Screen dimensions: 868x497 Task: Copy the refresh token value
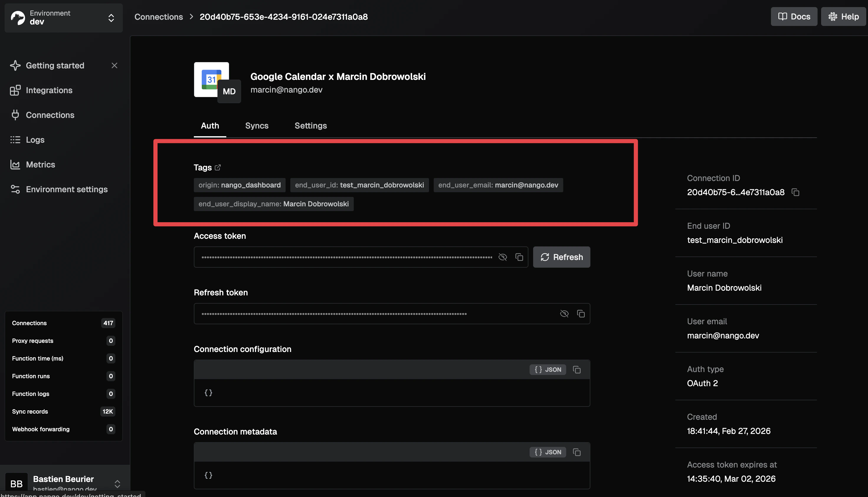[x=581, y=313]
